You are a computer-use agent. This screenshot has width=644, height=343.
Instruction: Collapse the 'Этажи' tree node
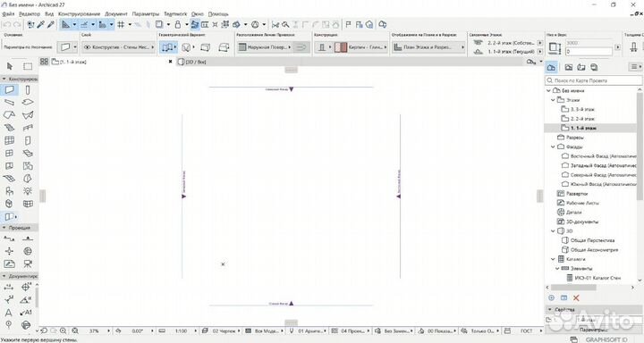point(553,100)
